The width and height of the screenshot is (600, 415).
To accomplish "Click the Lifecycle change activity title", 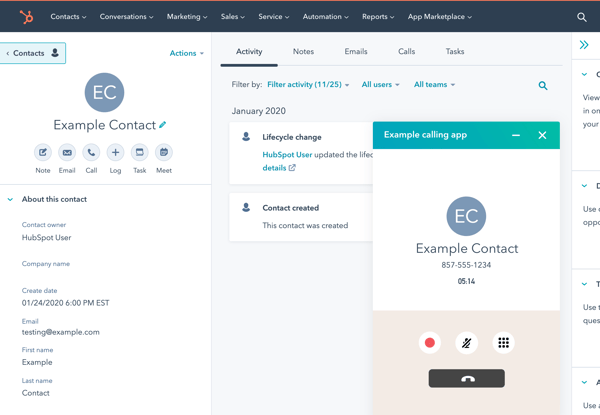I will pyautogui.click(x=292, y=137).
